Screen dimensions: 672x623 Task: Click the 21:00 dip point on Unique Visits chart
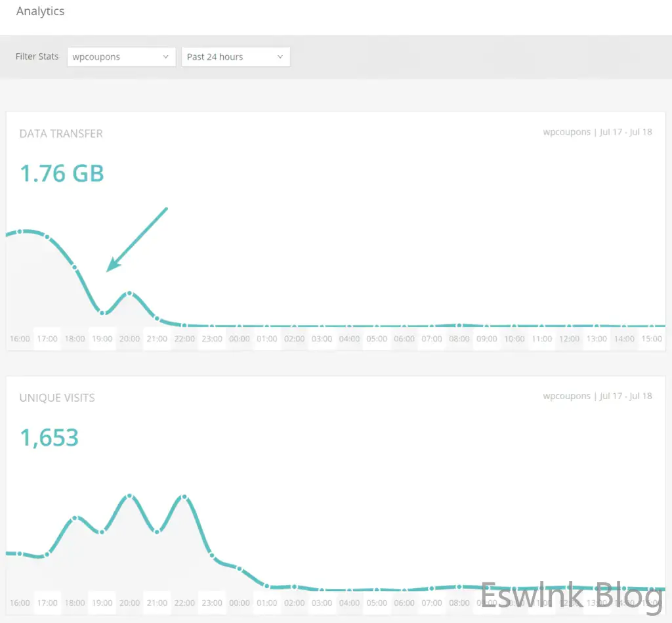point(157,531)
